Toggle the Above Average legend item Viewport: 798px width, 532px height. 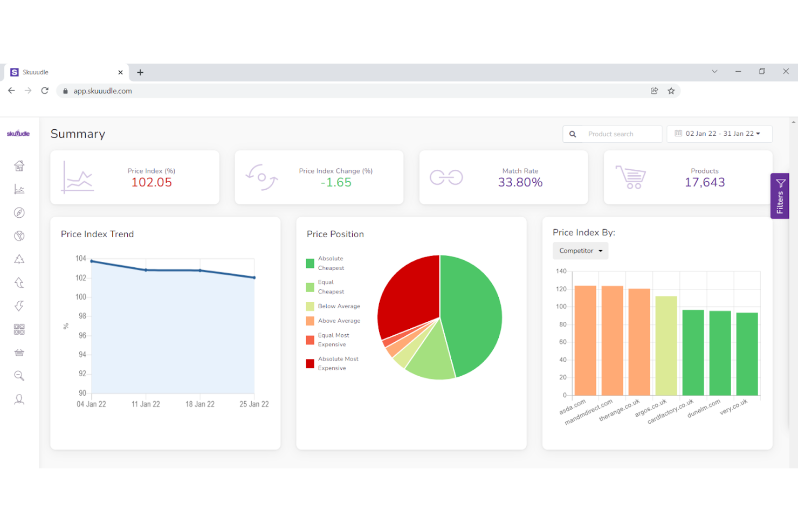[339, 321]
